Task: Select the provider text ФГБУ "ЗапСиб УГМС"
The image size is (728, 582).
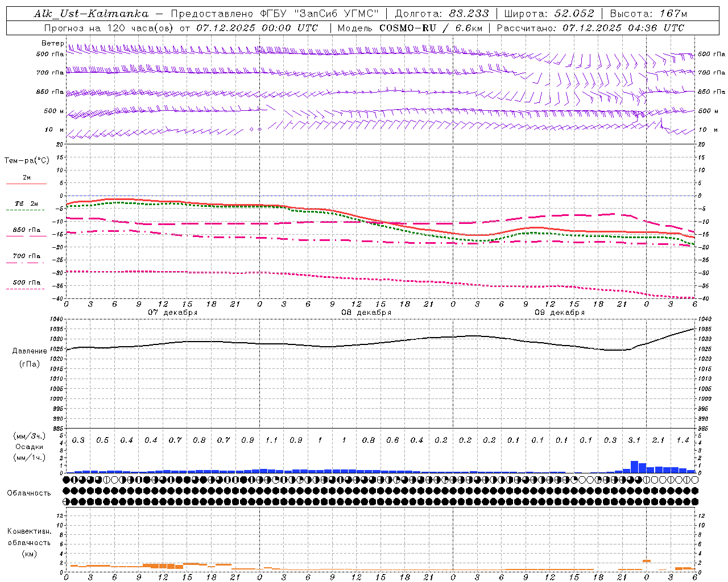Action: click(320, 14)
